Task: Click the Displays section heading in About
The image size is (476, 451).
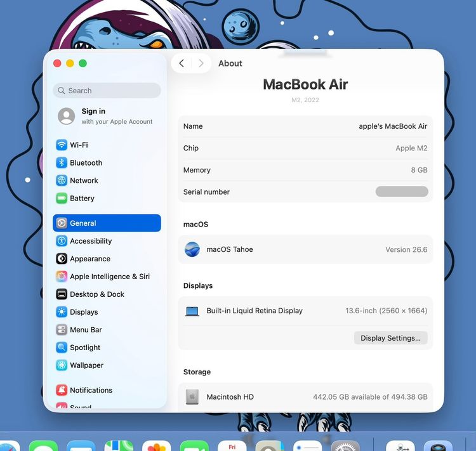Action: (x=198, y=286)
